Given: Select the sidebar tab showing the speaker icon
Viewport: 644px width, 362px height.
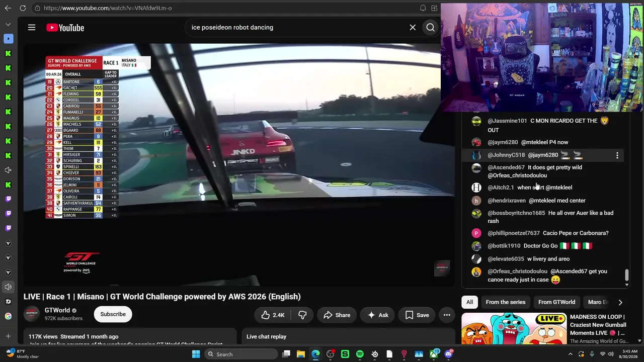Looking at the screenshot, I should pos(8,287).
